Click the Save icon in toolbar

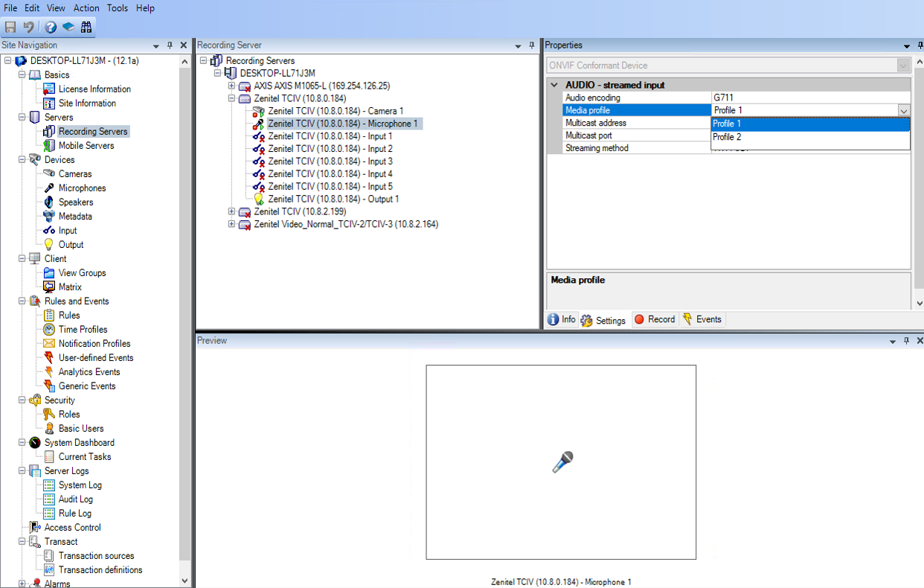point(10,27)
